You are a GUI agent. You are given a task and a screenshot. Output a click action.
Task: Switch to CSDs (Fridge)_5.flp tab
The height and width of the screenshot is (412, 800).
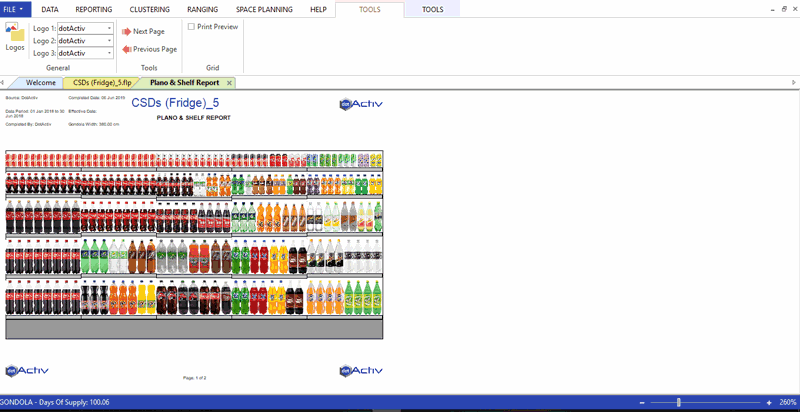(x=102, y=83)
